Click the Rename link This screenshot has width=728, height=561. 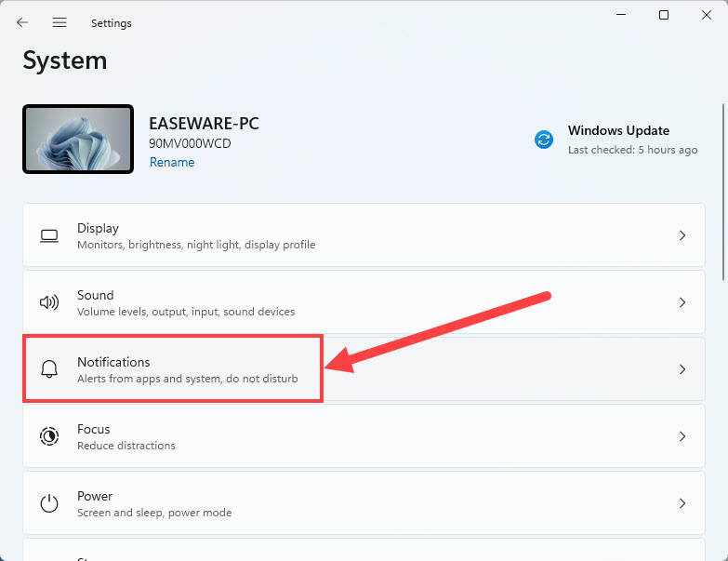click(x=172, y=162)
